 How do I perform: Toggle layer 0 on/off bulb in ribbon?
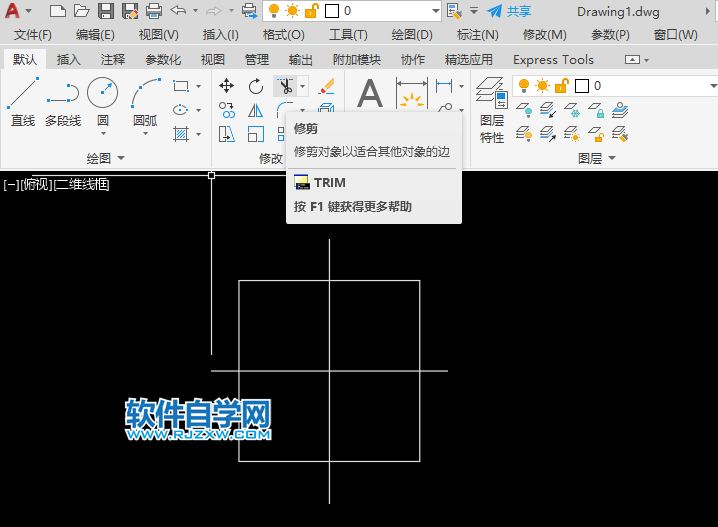pos(524,86)
